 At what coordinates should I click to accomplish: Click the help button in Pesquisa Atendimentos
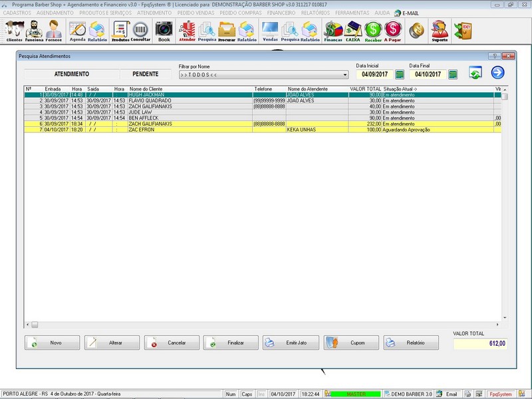(494, 56)
